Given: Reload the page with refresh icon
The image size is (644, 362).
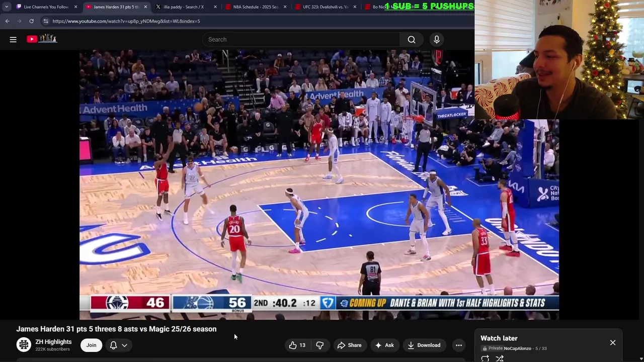Looking at the screenshot, I should click(31, 21).
